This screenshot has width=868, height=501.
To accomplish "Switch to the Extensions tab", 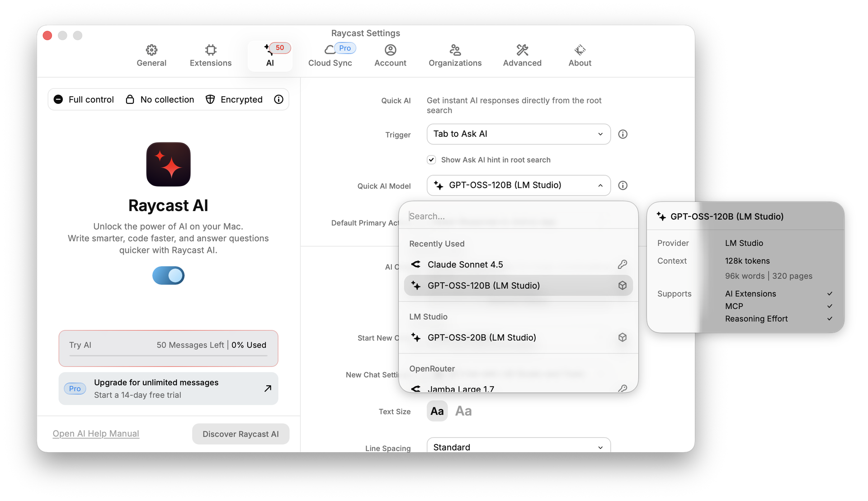I will 210,56.
